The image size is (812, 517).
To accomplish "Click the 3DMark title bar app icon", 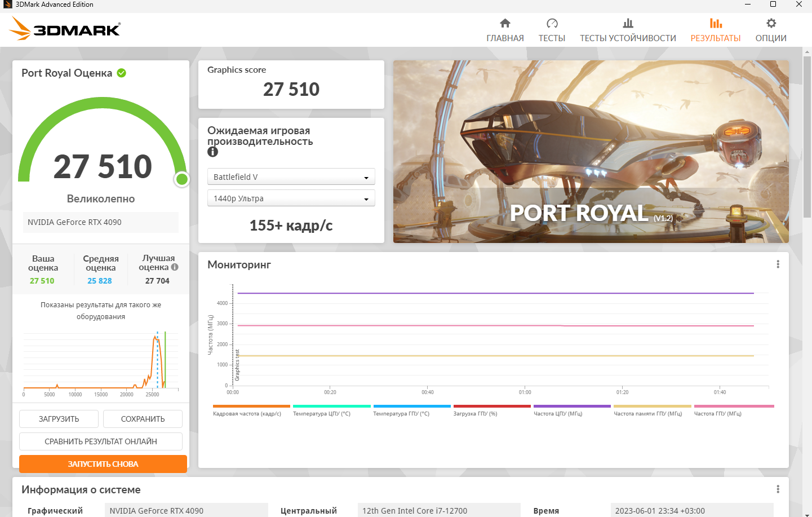I will 7,5.
